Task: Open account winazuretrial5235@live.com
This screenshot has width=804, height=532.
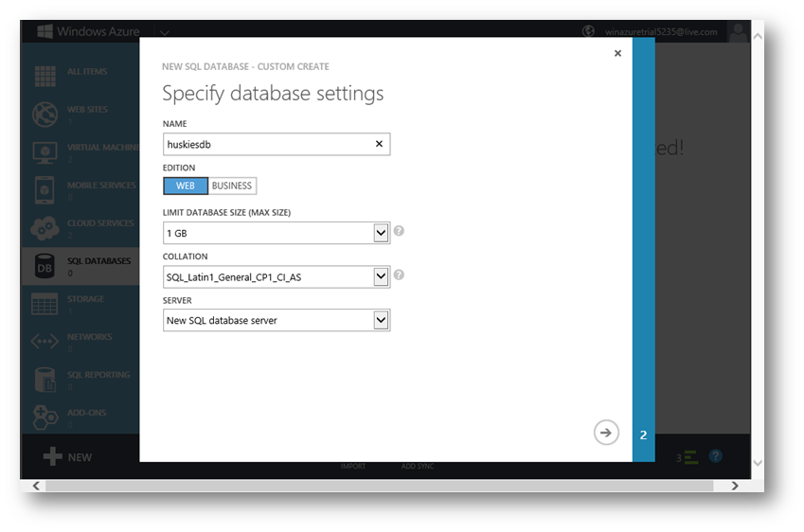Action: [x=661, y=32]
